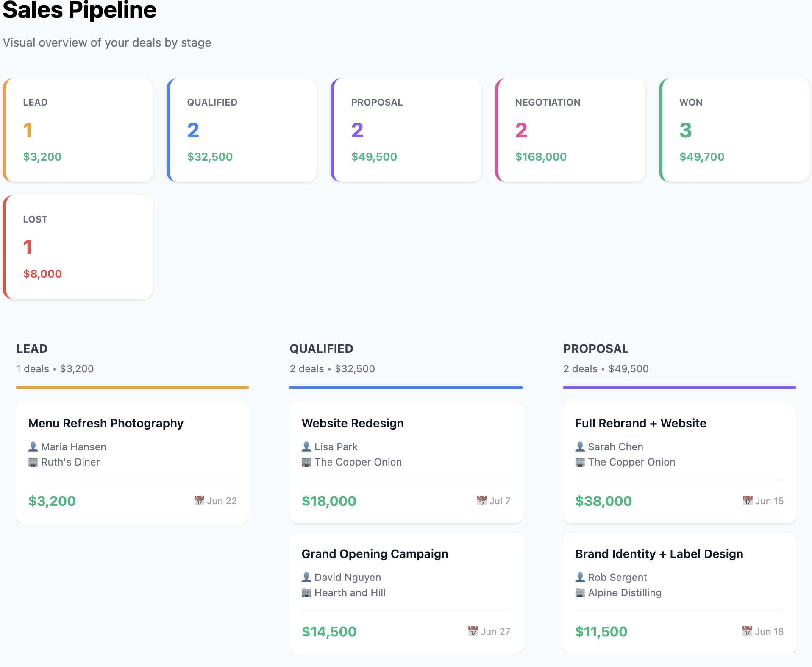The width and height of the screenshot is (812, 667).
Task: Open the Grand Opening Campaign deal
Action: pyautogui.click(x=406, y=593)
